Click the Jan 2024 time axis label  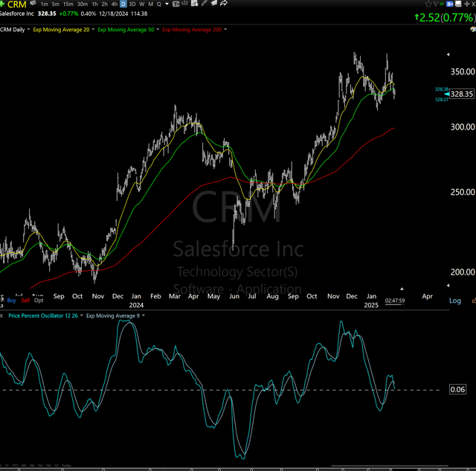click(x=136, y=301)
